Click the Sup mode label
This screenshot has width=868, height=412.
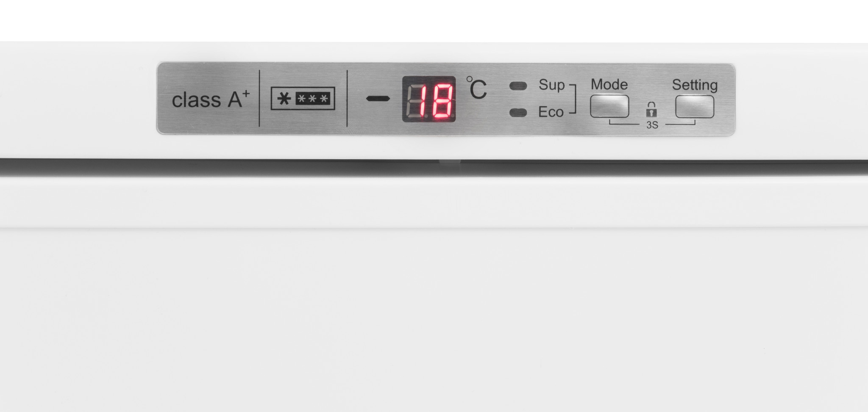[551, 86]
